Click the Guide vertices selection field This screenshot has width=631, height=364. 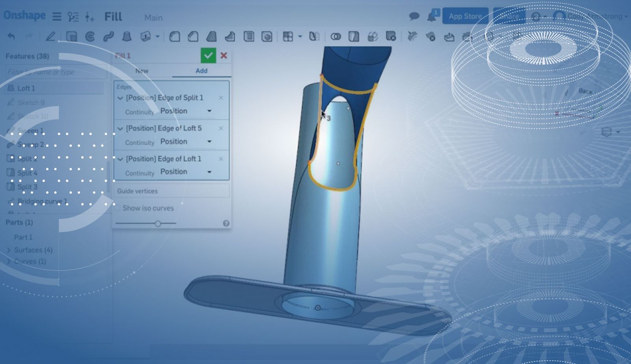(x=172, y=191)
